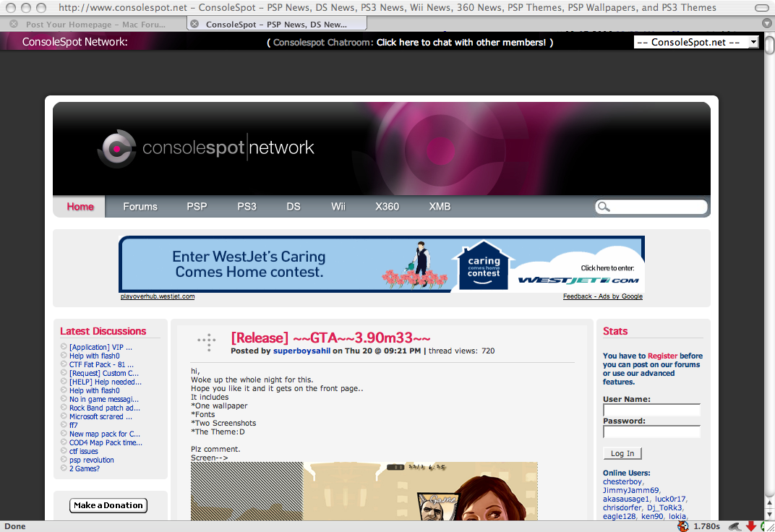
Task: Open online user luck0r17's profile
Action: pyautogui.click(x=670, y=499)
